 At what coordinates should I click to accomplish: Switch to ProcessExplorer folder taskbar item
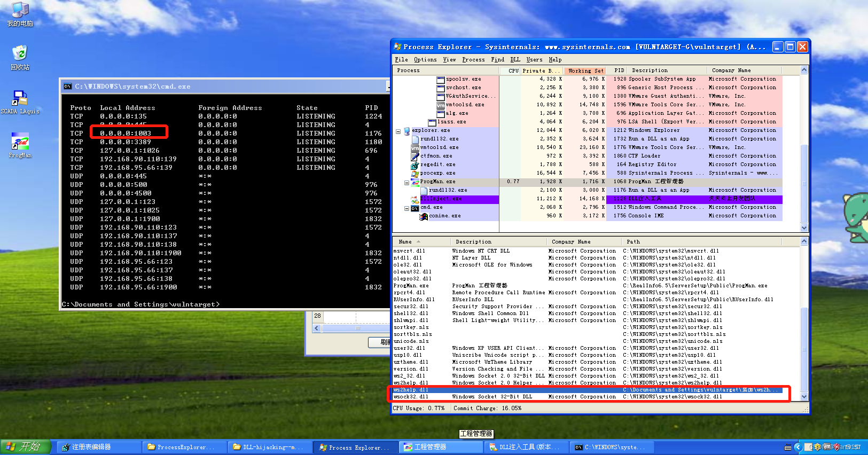[184, 447]
